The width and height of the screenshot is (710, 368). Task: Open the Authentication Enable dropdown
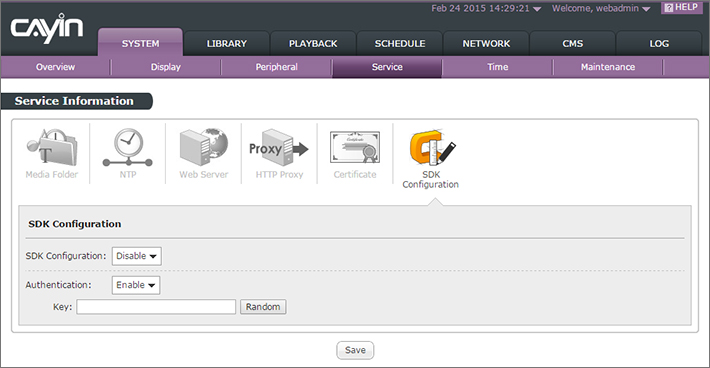coord(136,285)
